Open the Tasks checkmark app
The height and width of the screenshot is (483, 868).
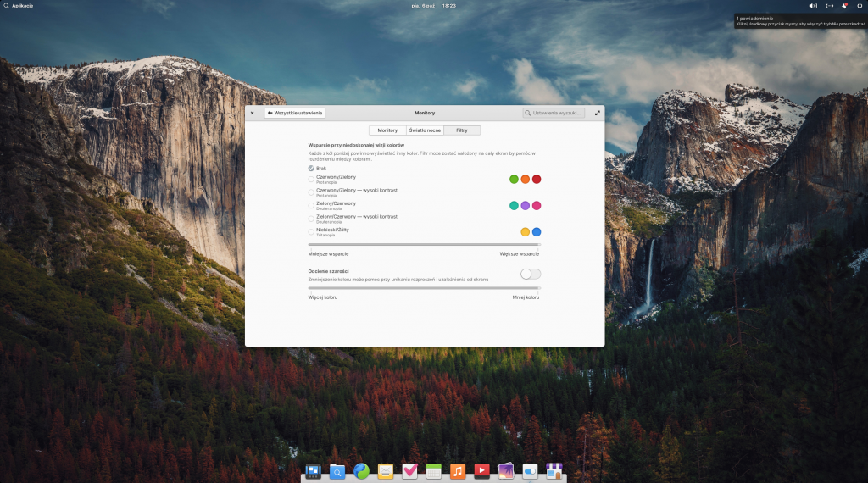[x=409, y=471]
